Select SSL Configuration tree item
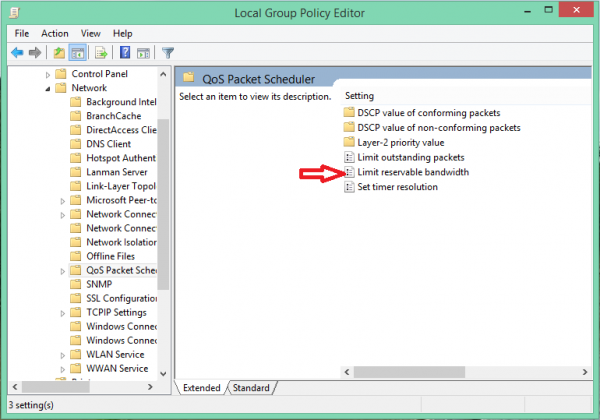 click(x=122, y=298)
